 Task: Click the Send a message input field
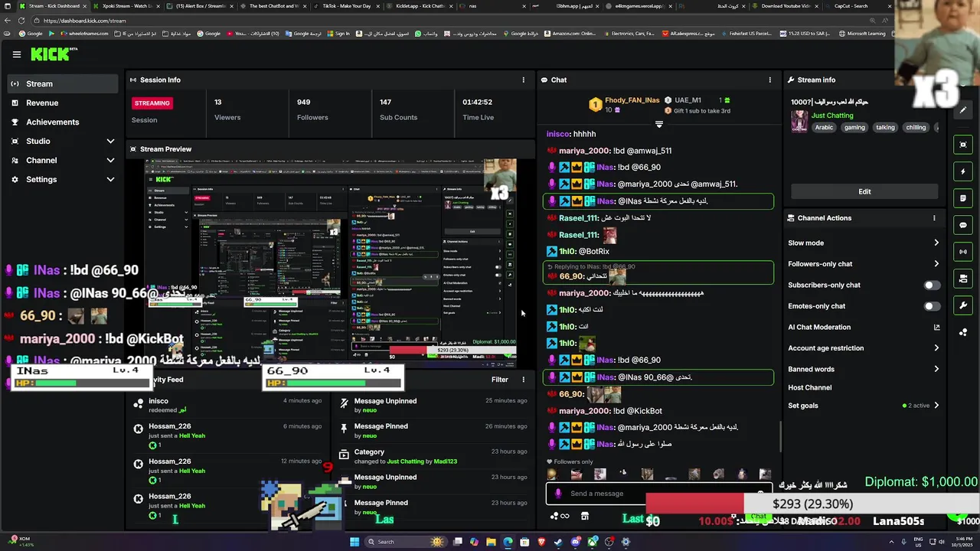[x=658, y=494]
